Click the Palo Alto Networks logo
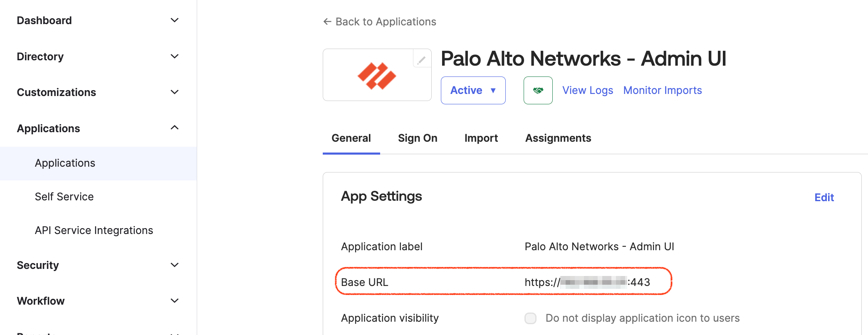Image resolution: width=868 pixels, height=335 pixels. click(377, 76)
